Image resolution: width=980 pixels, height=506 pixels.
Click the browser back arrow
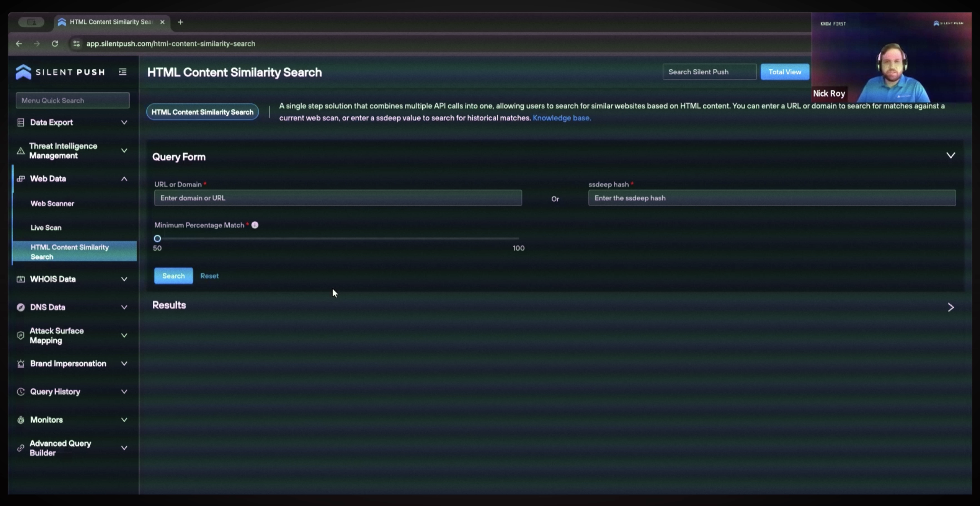pyautogui.click(x=19, y=44)
